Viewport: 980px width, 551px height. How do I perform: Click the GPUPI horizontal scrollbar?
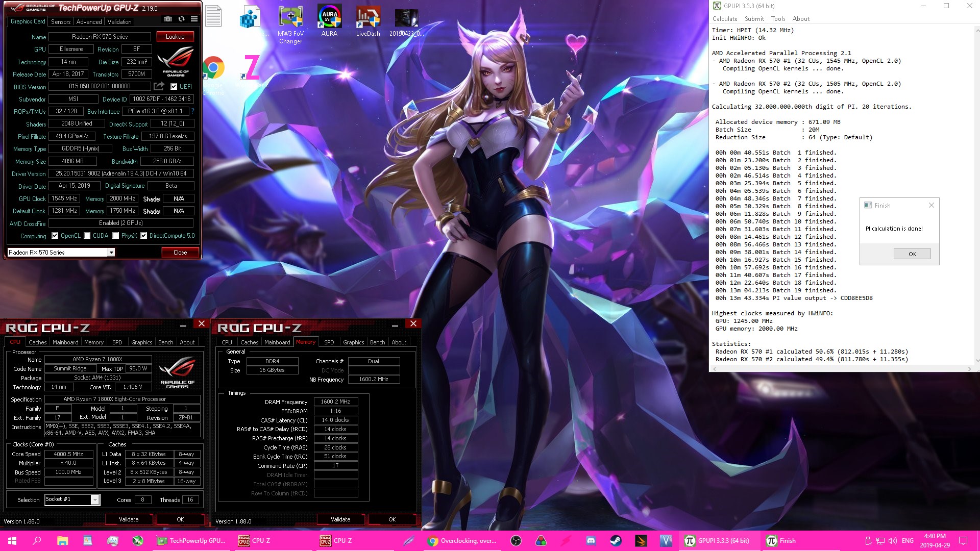click(x=842, y=369)
